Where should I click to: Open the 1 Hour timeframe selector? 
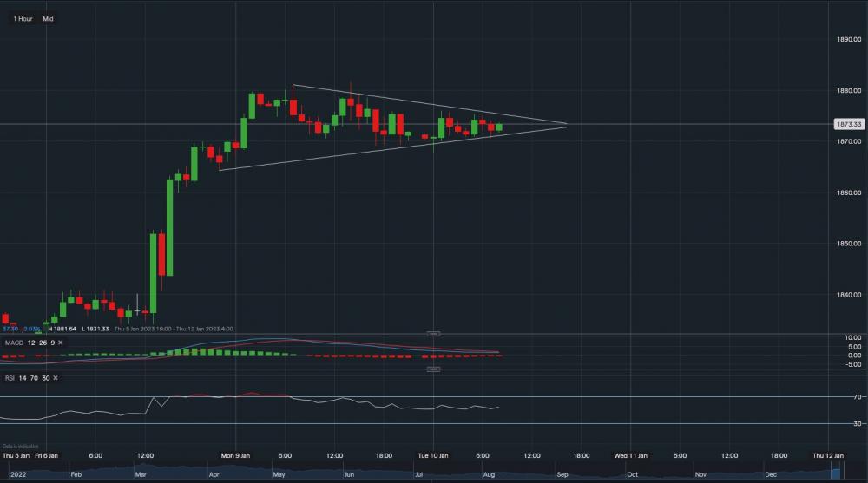click(x=23, y=18)
